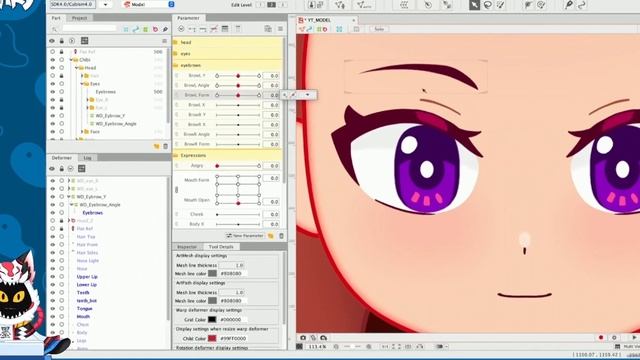This screenshot has width=640, height=360.
Task: Click the trash icon beside New Parameter
Action: (x=281, y=236)
